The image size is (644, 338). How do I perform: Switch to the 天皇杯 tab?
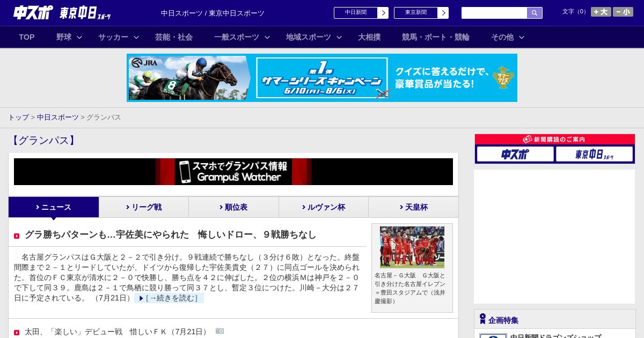pos(413,207)
